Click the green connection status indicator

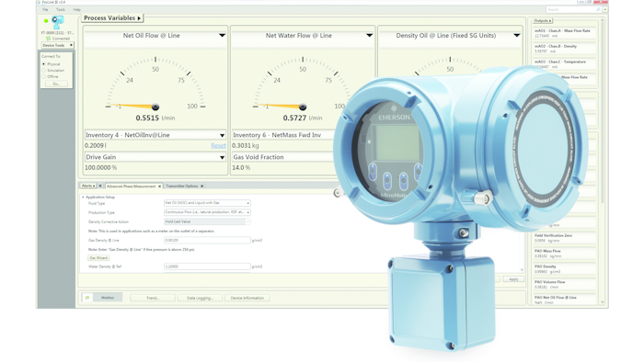point(46,20)
